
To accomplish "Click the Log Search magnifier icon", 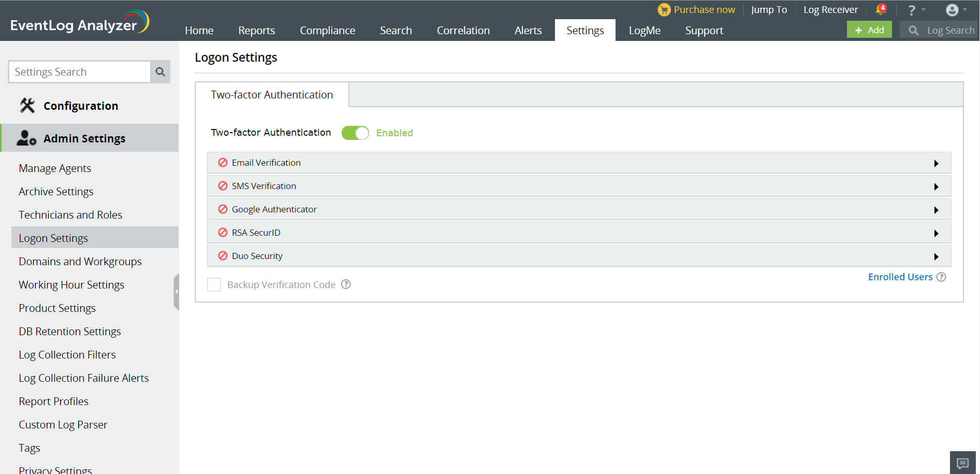I will [x=914, y=31].
